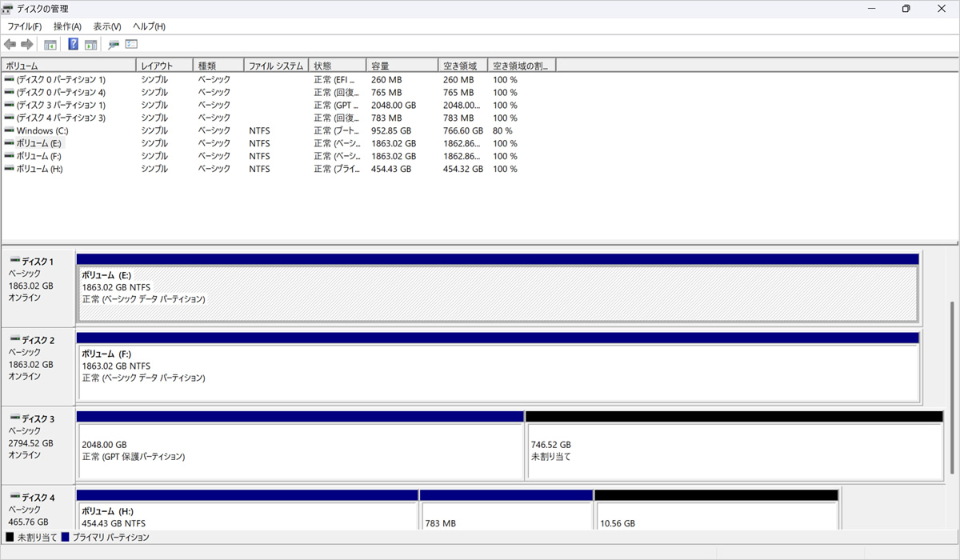The width and height of the screenshot is (960, 560).
Task: Open the ファイル(F) menu
Action: 24,26
